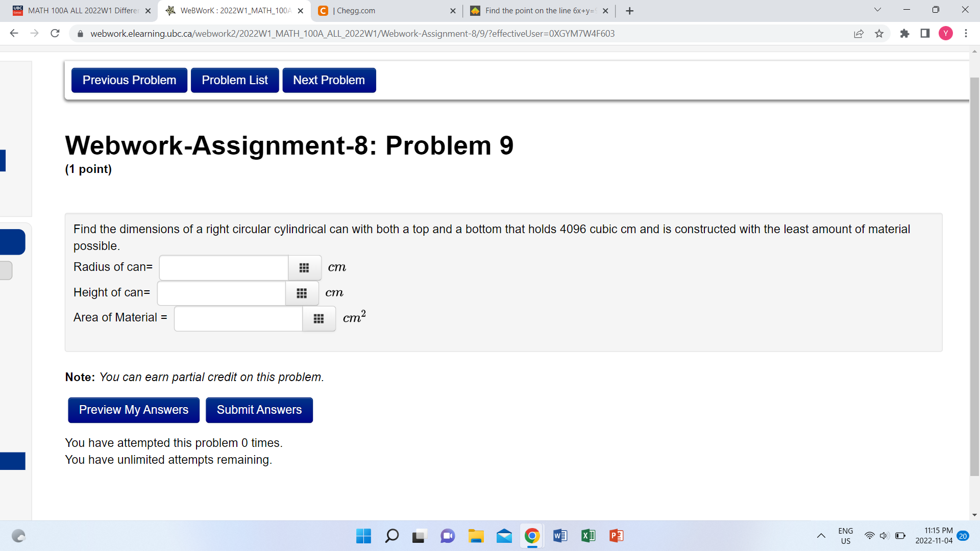This screenshot has width=980, height=551.
Task: Open equation editor for Area field
Action: [318, 319]
